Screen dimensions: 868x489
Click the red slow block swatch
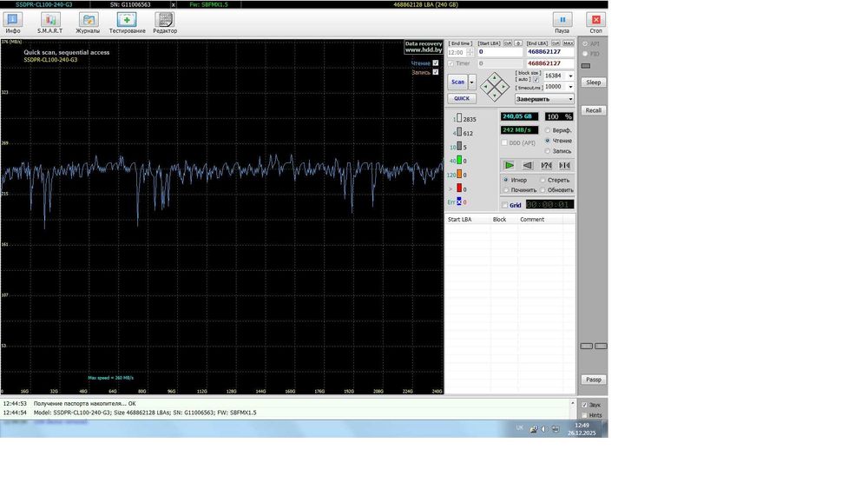coord(459,188)
